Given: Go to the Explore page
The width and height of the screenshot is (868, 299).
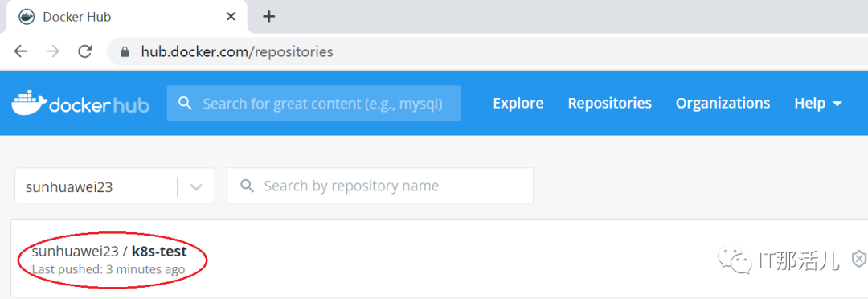Looking at the screenshot, I should tap(518, 103).
